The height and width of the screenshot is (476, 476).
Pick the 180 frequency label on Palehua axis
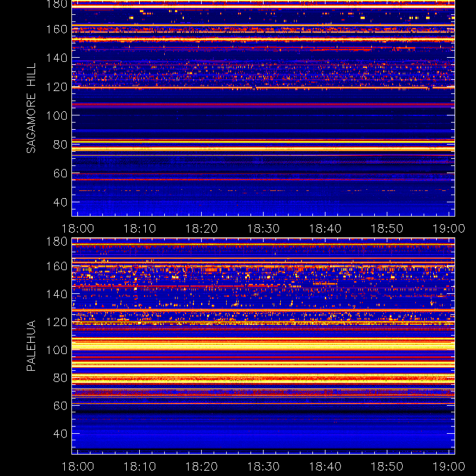pos(57,242)
